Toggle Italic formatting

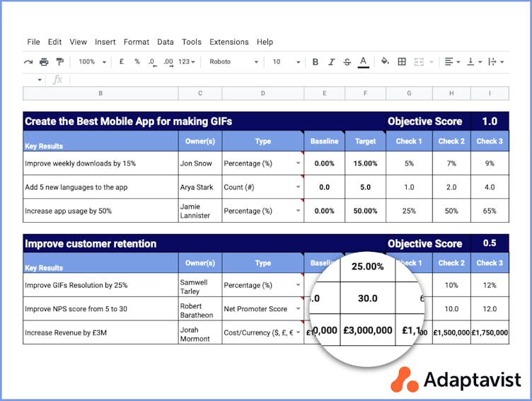[x=331, y=62]
